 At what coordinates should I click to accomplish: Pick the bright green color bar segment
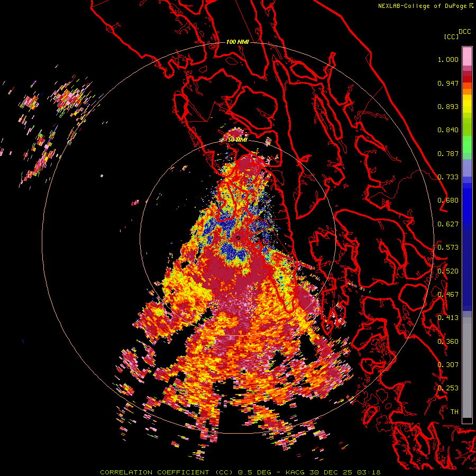467,144
